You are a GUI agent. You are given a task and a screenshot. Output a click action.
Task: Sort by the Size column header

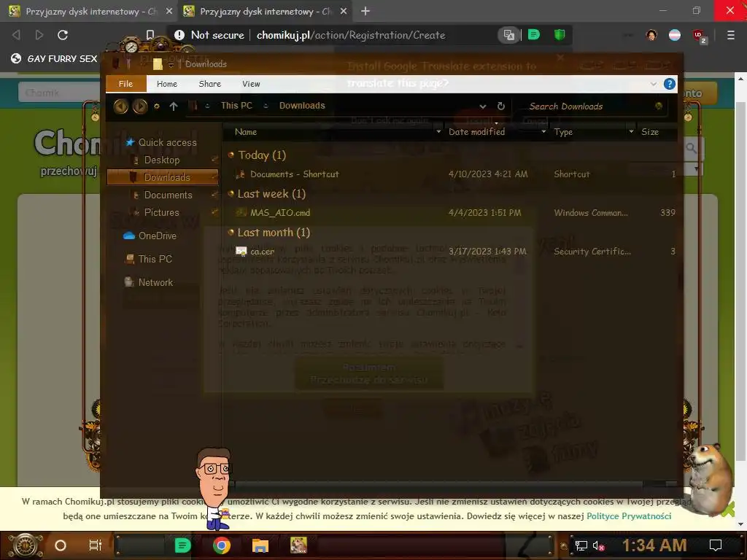[x=650, y=132]
